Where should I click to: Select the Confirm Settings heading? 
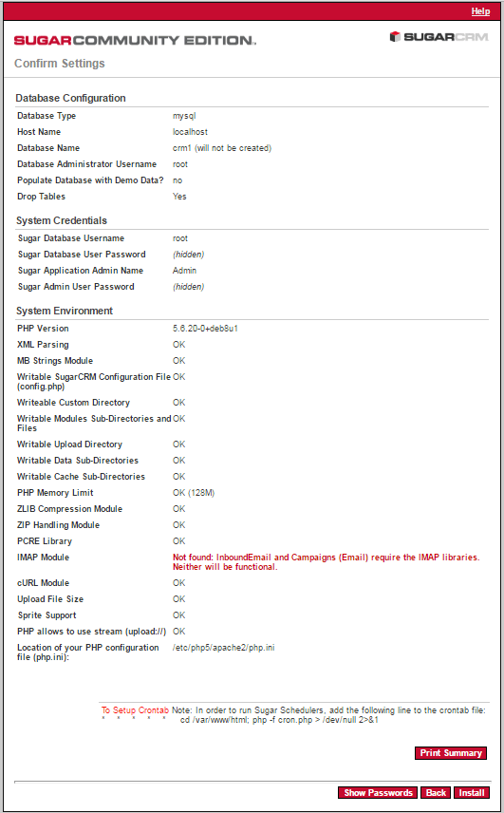60,64
